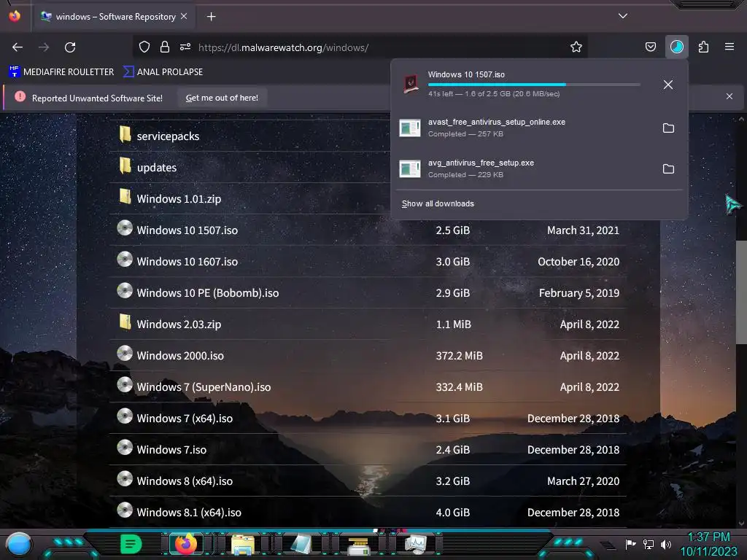The width and height of the screenshot is (747, 560).
Task: Download Windows 2.03.zip
Action: click(179, 324)
